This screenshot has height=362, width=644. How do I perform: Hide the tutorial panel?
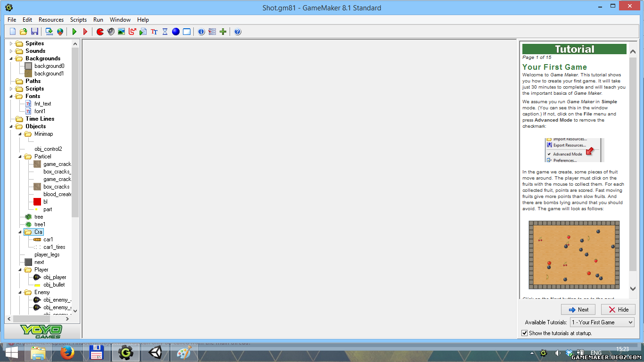(x=618, y=310)
